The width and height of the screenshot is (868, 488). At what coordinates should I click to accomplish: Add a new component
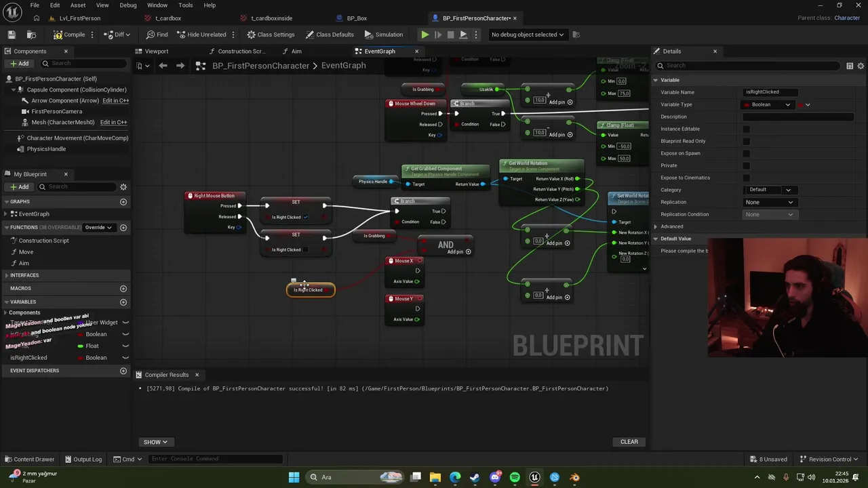tap(19, 64)
